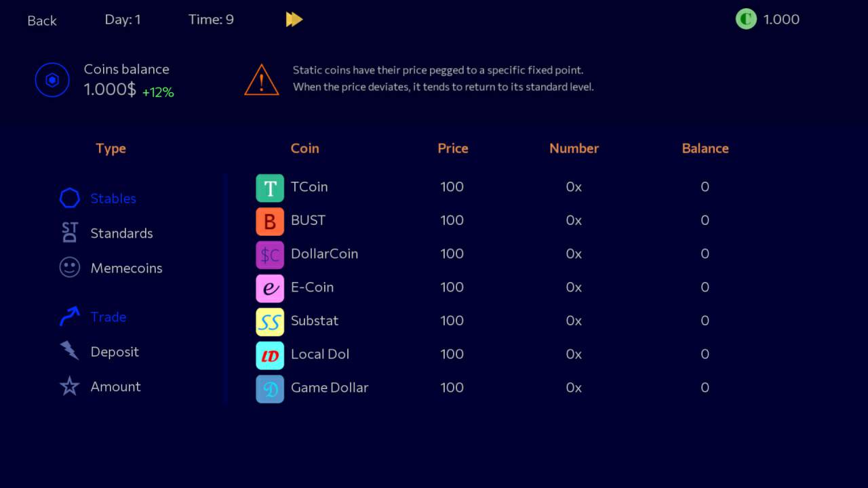Select the Substat yellow SS icon
Image resolution: width=868 pixels, height=488 pixels.
click(x=270, y=322)
